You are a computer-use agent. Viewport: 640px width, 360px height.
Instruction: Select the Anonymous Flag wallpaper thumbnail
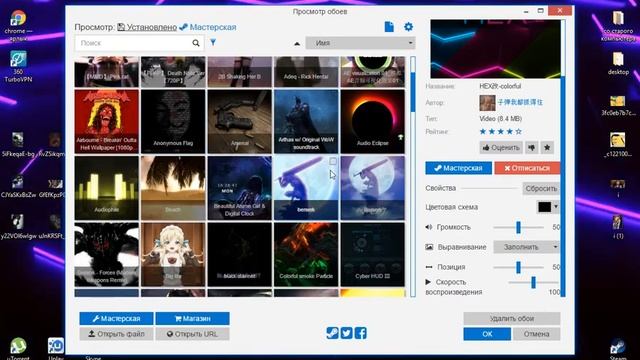(x=173, y=121)
